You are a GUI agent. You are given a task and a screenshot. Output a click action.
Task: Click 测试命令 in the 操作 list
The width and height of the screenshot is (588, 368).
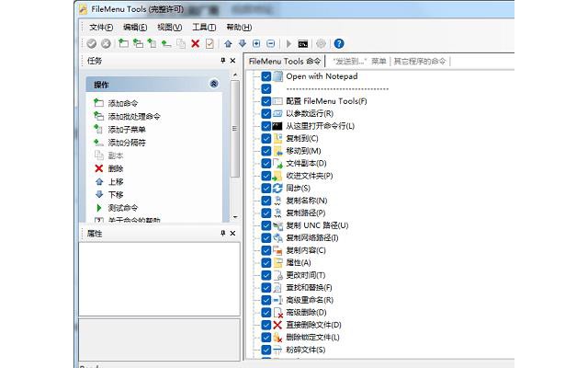point(123,208)
